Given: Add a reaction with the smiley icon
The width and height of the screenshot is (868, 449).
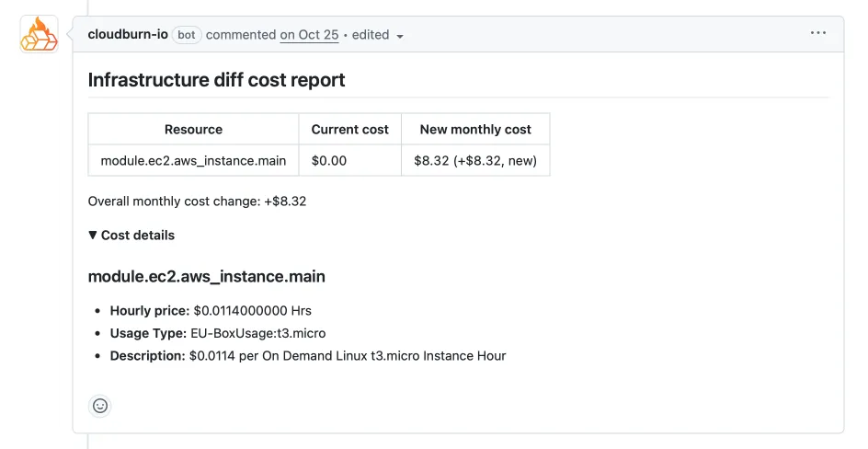Looking at the screenshot, I should [x=100, y=406].
